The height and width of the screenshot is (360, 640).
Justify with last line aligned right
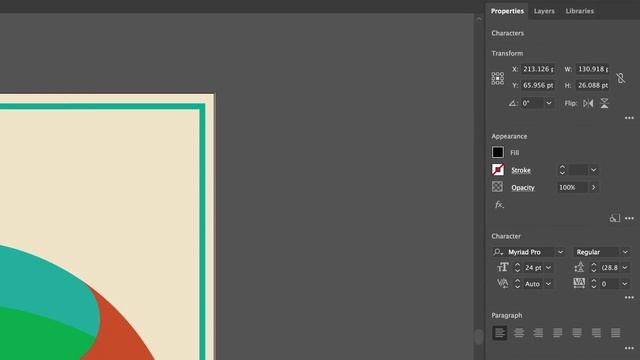tap(596, 333)
